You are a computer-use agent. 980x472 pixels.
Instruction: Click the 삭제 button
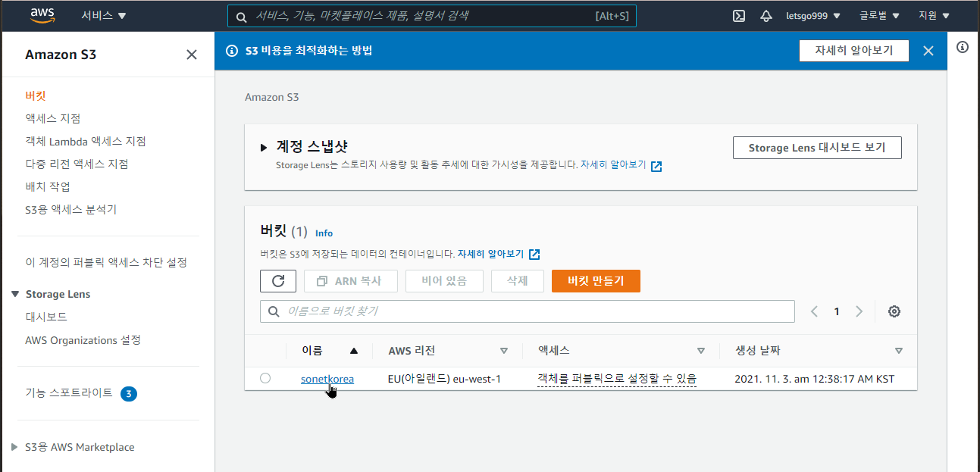pyautogui.click(x=518, y=281)
